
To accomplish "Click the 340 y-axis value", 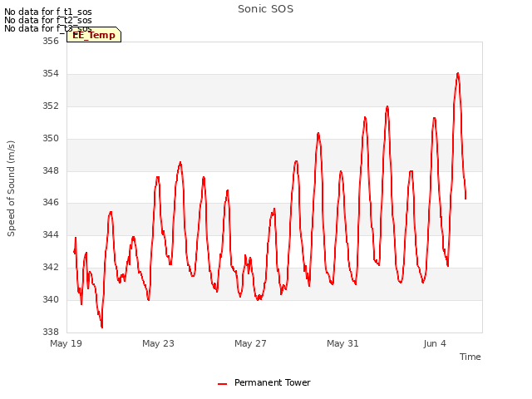I will tap(51, 299).
